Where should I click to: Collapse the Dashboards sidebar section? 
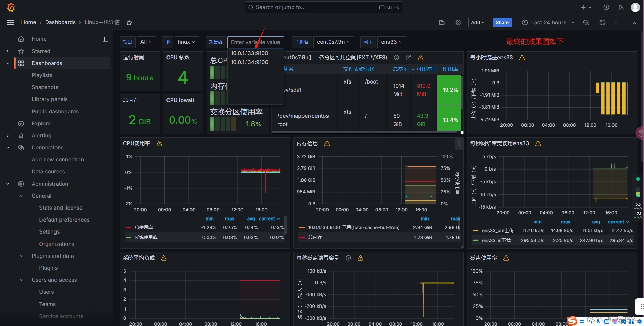coord(8,63)
